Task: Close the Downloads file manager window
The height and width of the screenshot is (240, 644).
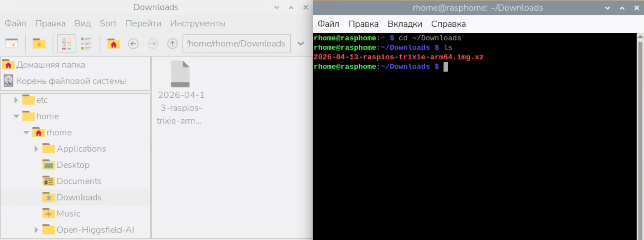Action: click(306, 8)
